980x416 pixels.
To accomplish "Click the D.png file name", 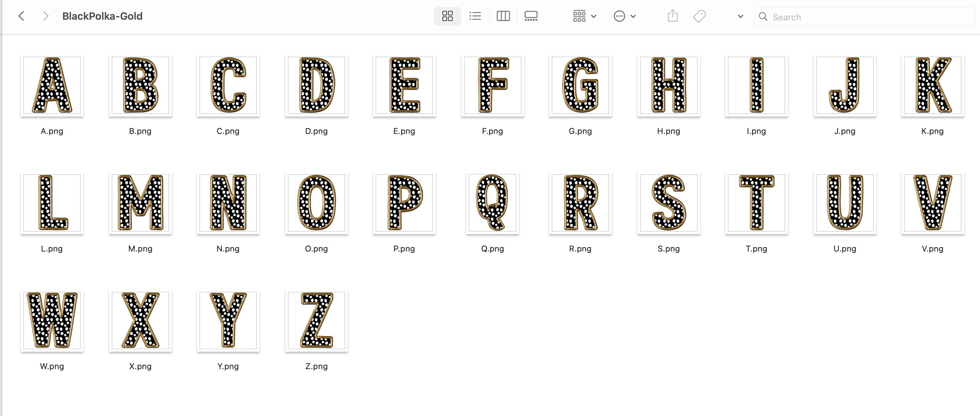I will 317,131.
